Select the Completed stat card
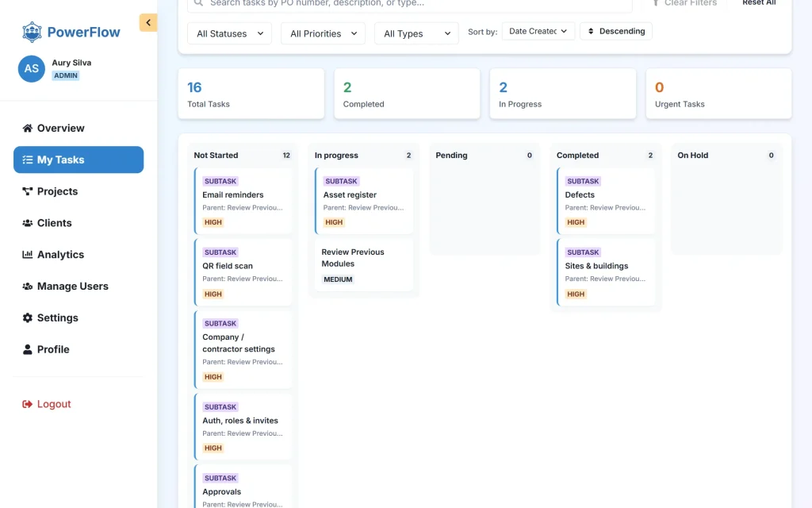Image resolution: width=812 pixels, height=508 pixels. click(407, 94)
